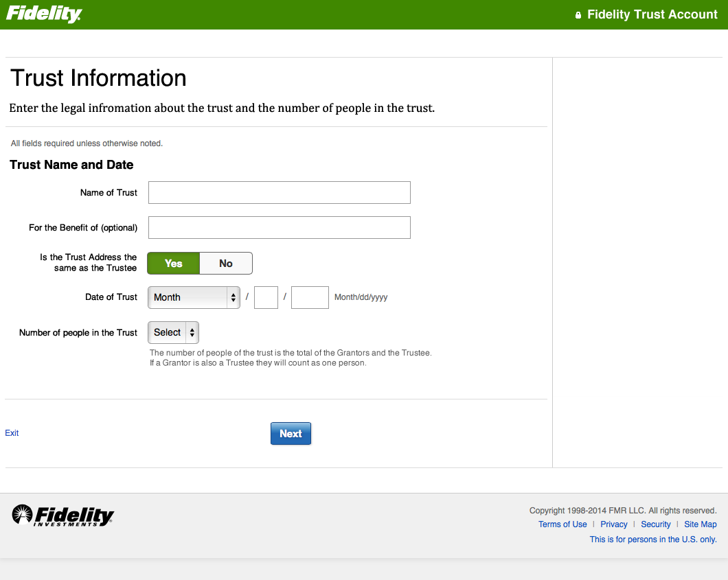The image size is (728, 580).
Task: Open the Month dropdown for Date of Trust
Action: point(194,297)
